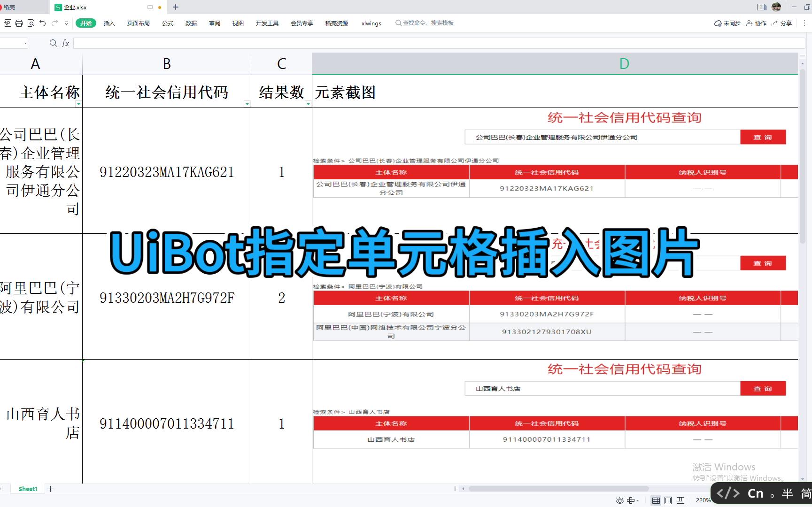The image size is (812, 507).
Task: Switch to the 视图 tab
Action: point(238,23)
